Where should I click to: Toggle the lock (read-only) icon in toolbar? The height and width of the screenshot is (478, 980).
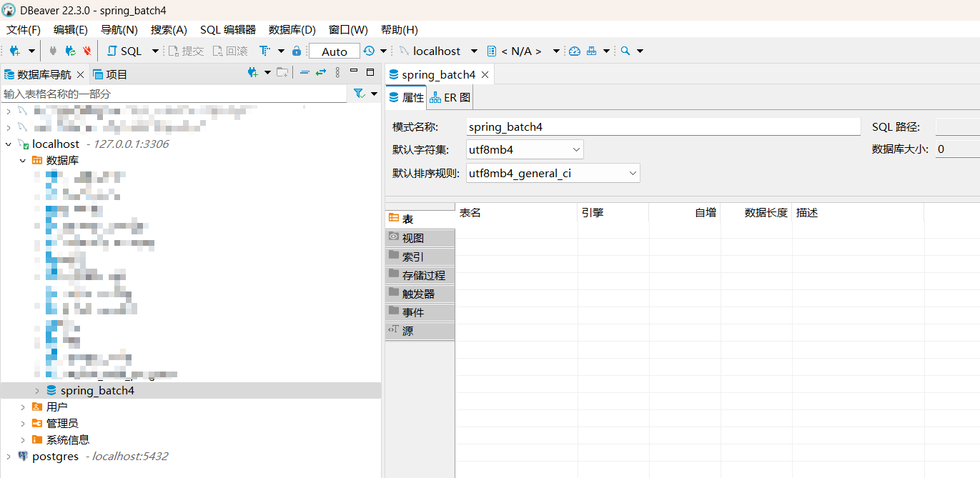(297, 51)
